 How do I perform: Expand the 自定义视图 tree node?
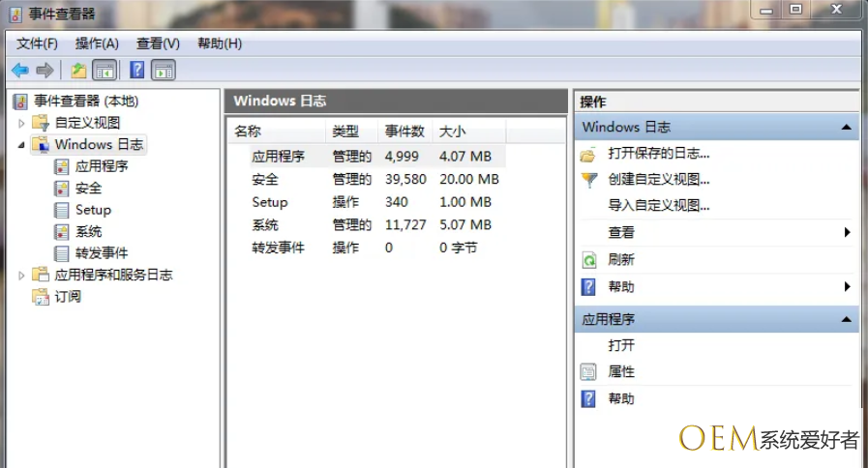[22, 123]
